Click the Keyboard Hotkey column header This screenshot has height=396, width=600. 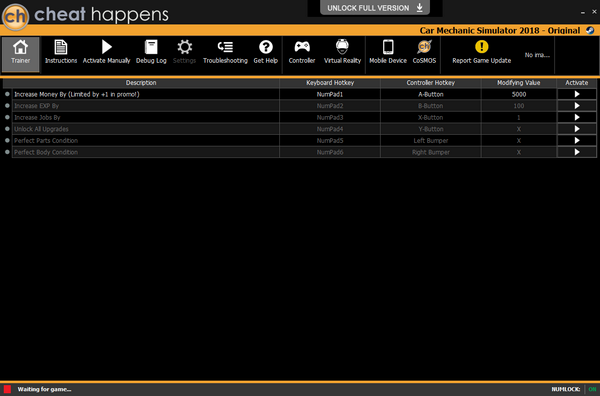click(x=330, y=83)
